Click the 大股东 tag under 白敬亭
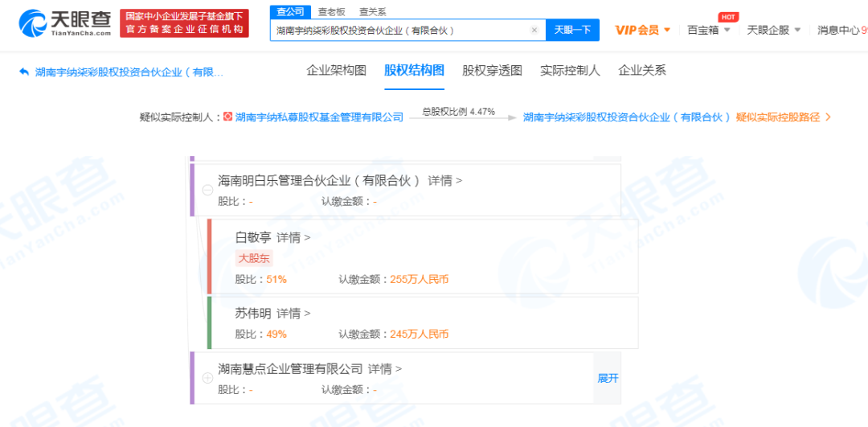 point(254,258)
